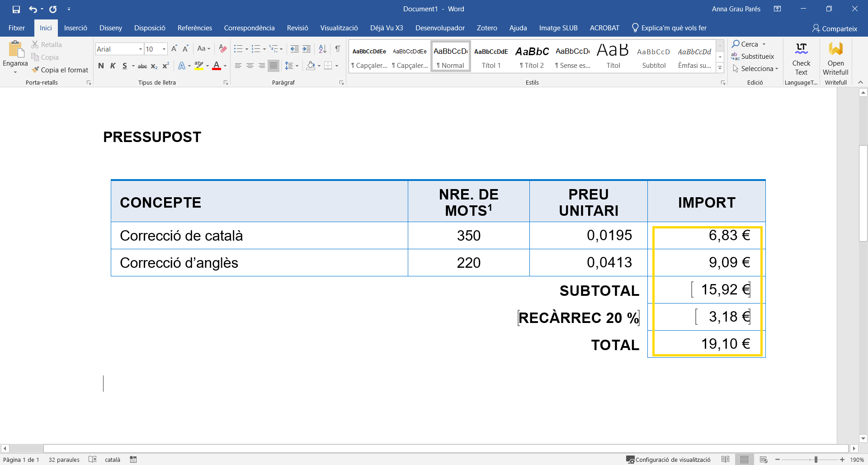The image size is (868, 465).
Task: Activate Copia el format
Action: [60, 70]
